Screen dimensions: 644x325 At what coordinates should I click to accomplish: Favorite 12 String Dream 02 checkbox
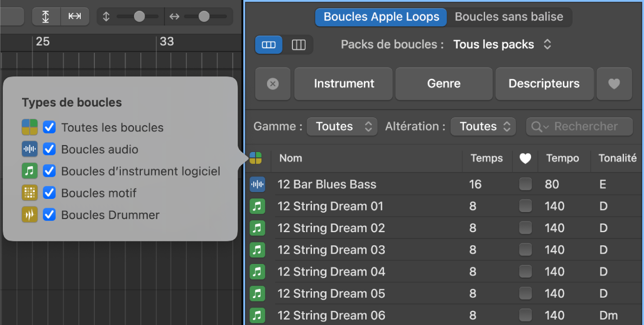[x=525, y=228]
